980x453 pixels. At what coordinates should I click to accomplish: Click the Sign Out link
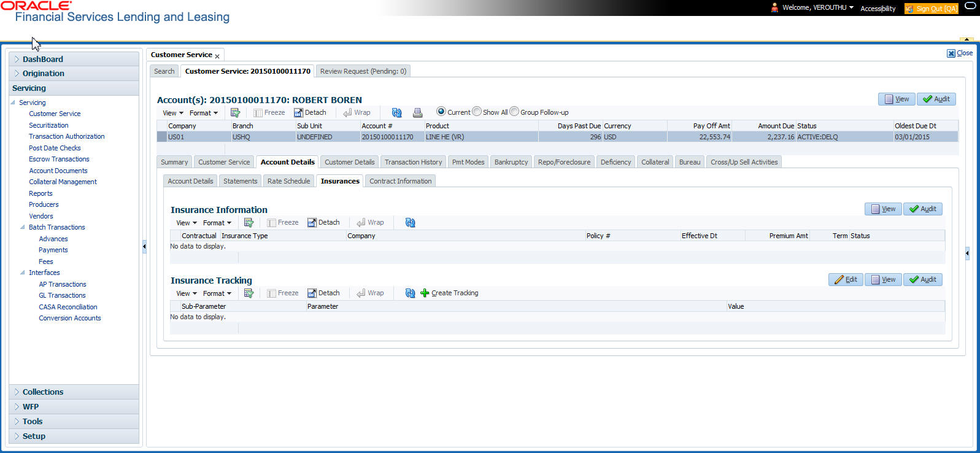931,9
